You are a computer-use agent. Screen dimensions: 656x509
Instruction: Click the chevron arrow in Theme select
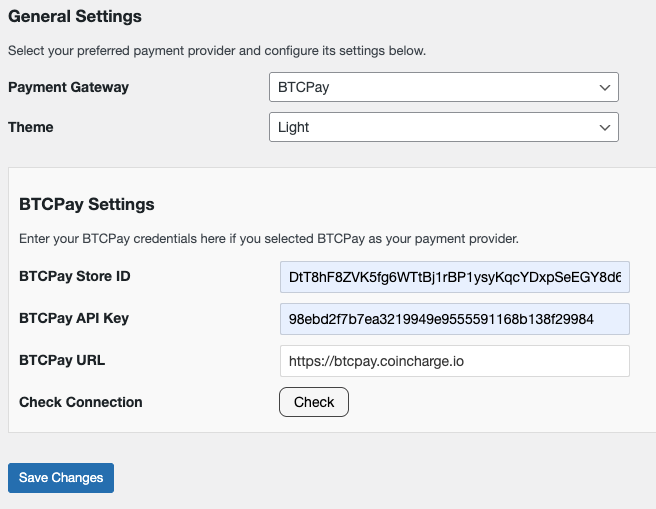click(x=605, y=128)
